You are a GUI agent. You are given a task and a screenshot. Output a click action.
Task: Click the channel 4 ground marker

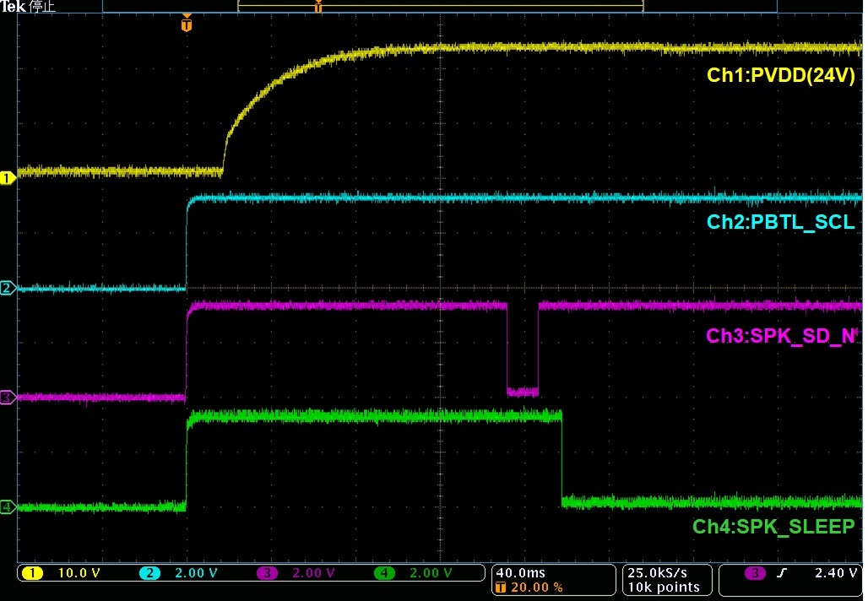8,506
